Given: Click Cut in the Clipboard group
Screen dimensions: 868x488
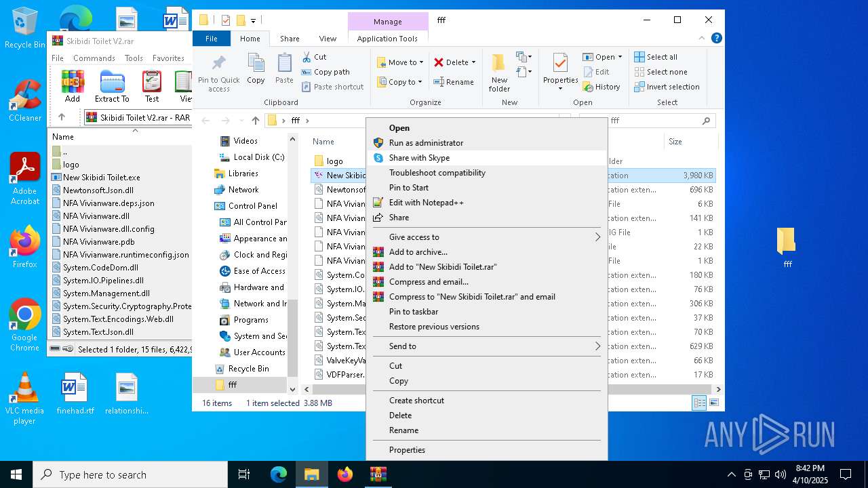Looking at the screenshot, I should pyautogui.click(x=314, y=57).
